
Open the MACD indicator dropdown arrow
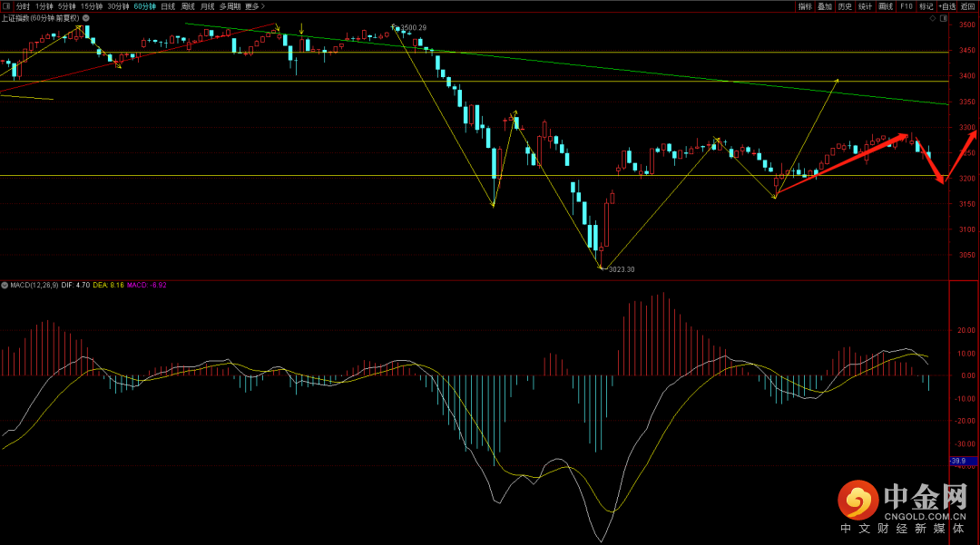(x=5, y=286)
